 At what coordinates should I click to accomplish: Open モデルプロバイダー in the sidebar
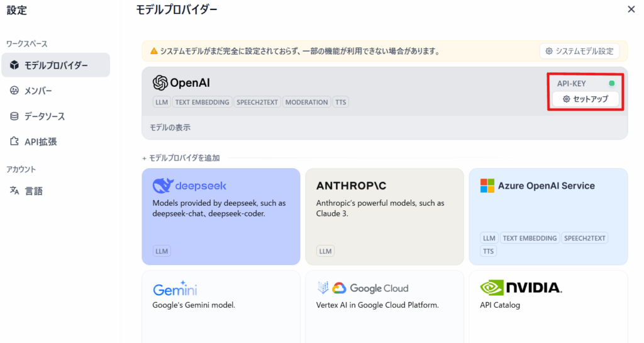click(x=55, y=65)
